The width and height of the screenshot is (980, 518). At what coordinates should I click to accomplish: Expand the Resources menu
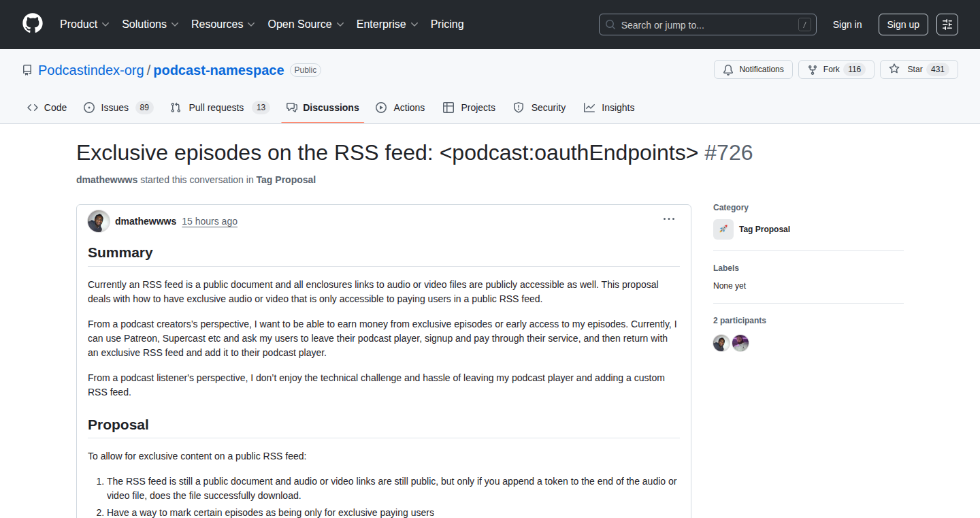click(x=223, y=24)
